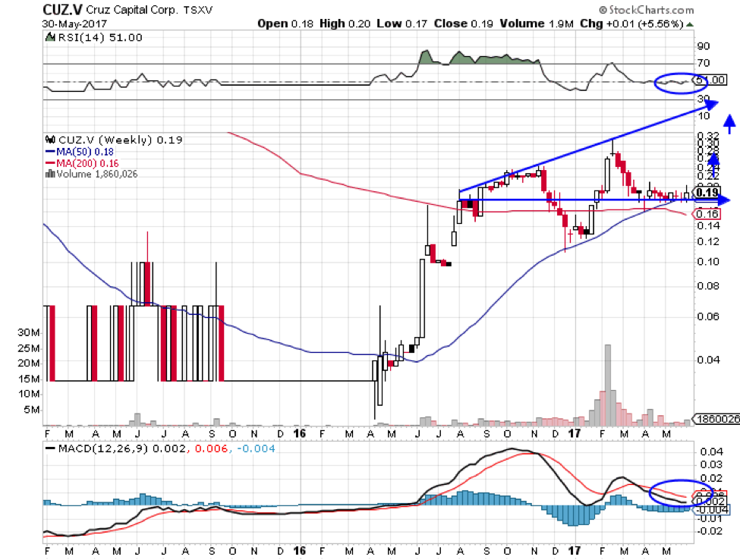
Task: Click the Low 0.17 value
Action: tap(402, 24)
